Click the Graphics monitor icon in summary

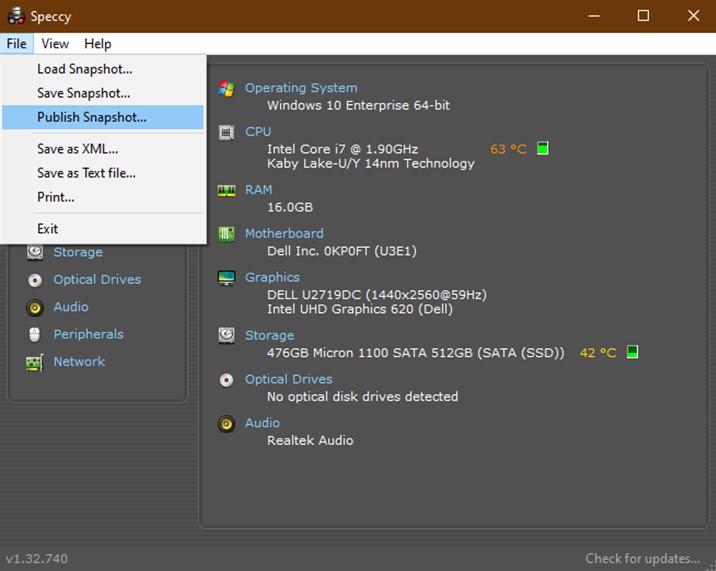[x=226, y=278]
